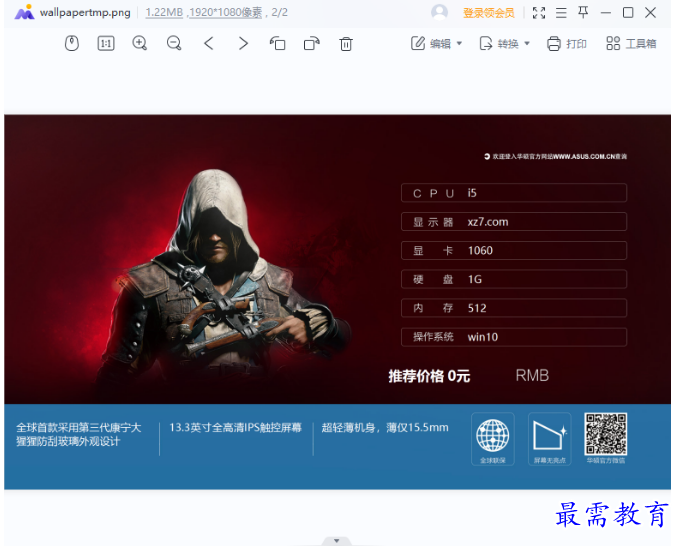Click the 显卡 1060 spec row
677x546 pixels.
[514, 250]
